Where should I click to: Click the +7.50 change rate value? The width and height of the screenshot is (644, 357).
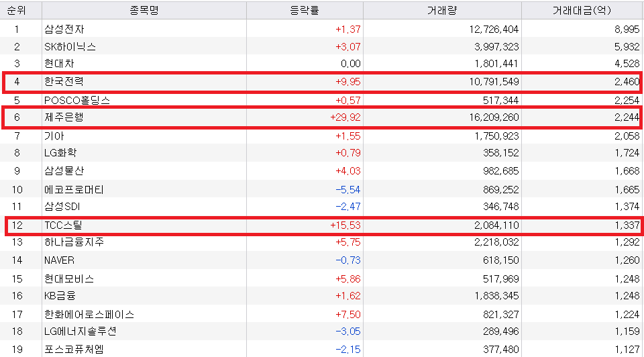(348, 315)
